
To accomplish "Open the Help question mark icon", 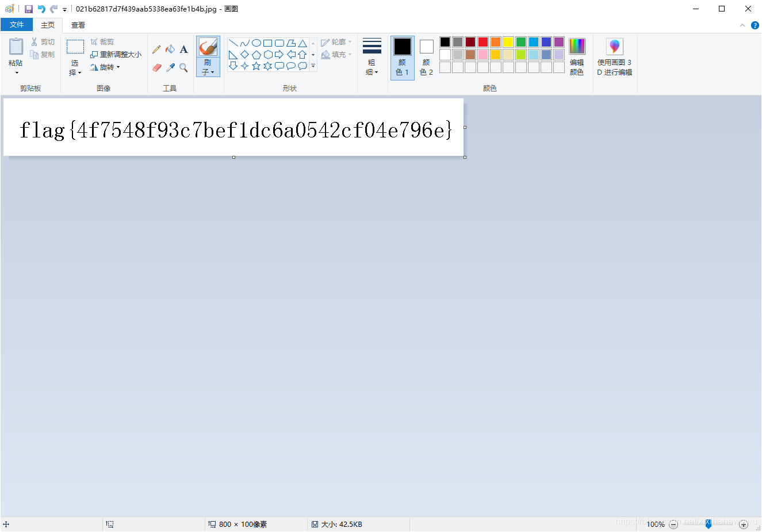I will coord(755,25).
